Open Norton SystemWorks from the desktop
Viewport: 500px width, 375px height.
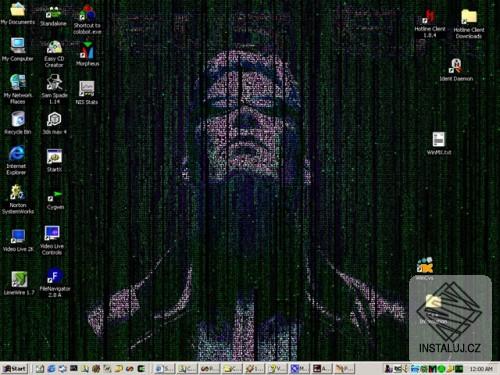pyautogui.click(x=18, y=199)
